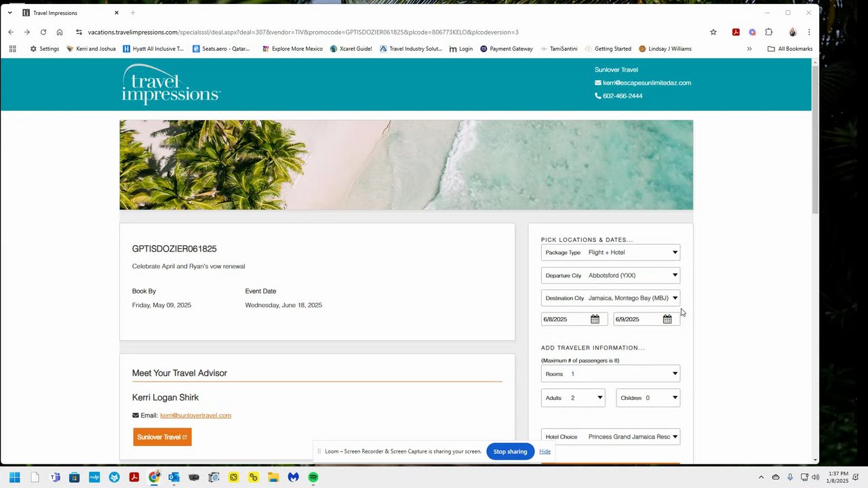Viewport: 868px width, 488px height.
Task: Click the browser address bar URL
Action: click(x=303, y=32)
